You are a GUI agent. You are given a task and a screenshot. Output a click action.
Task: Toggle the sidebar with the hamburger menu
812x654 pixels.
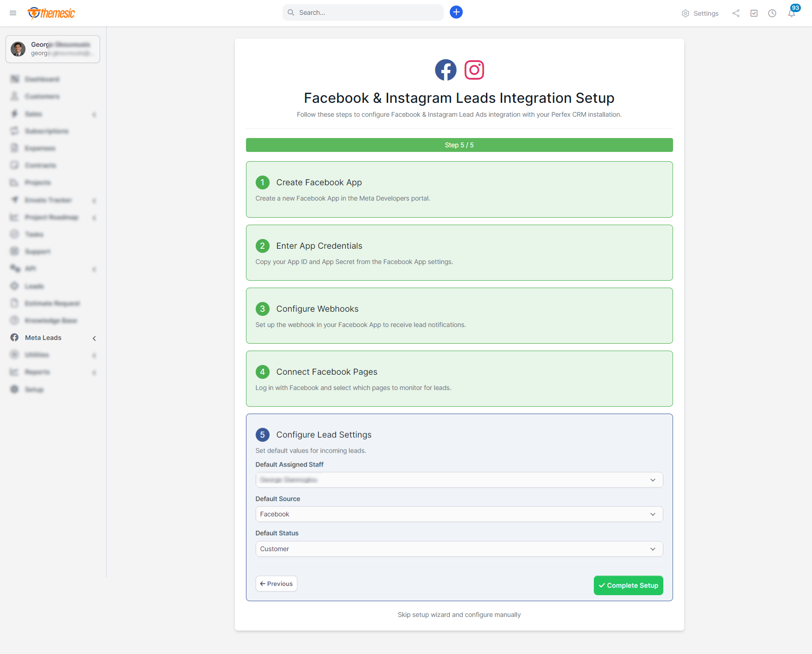point(13,13)
